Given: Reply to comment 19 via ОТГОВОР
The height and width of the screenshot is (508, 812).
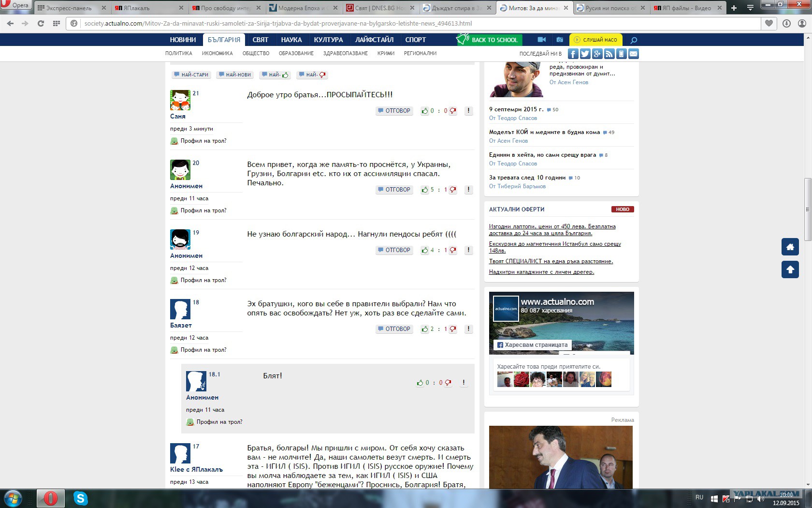Looking at the screenshot, I should pos(394,250).
